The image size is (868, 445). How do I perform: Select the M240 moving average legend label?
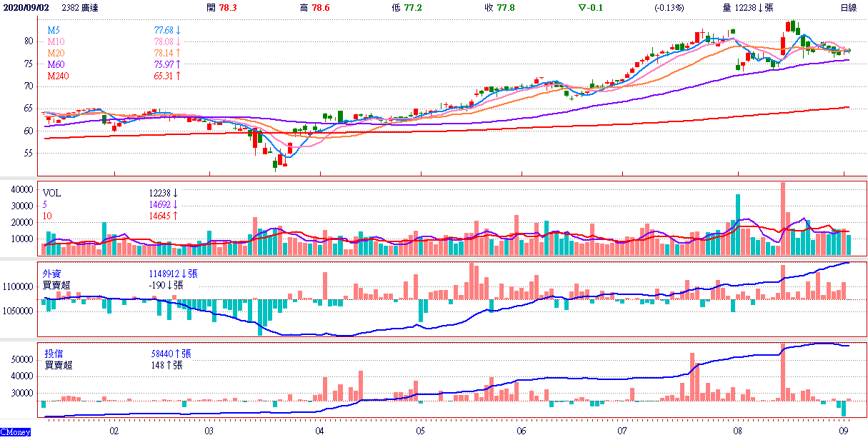[59, 76]
